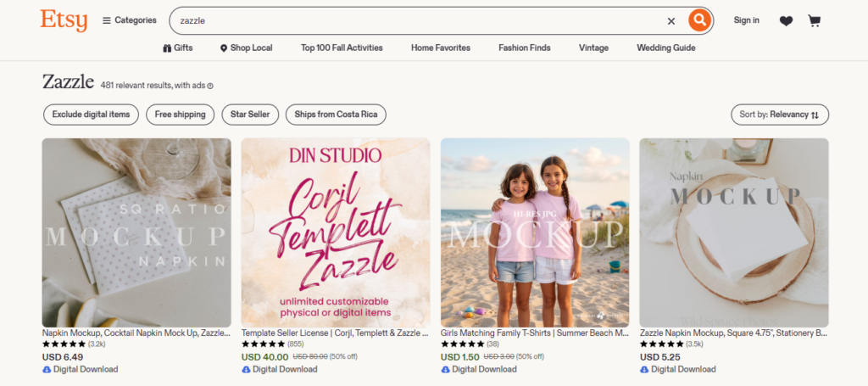Click the Etsy logo
Image resolution: width=868 pixels, height=386 pixels.
[64, 20]
